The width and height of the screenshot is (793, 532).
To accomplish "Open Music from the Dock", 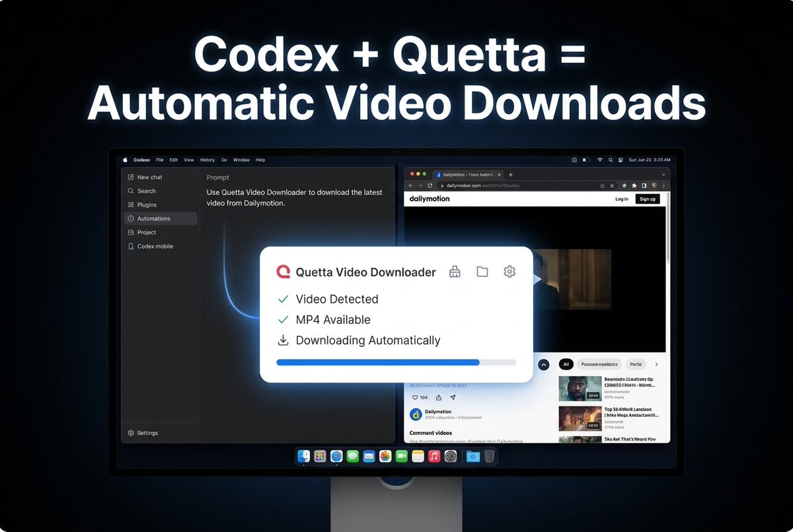I will [x=434, y=456].
